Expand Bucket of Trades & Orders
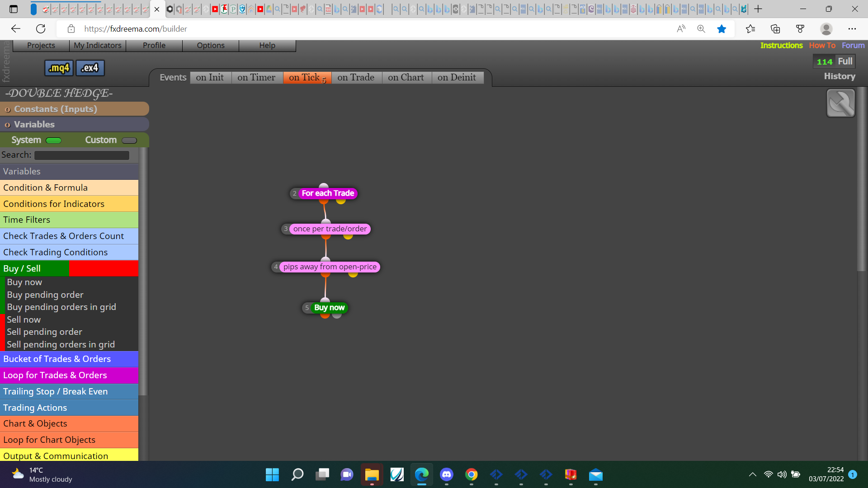Image resolution: width=868 pixels, height=488 pixels. click(69, 359)
